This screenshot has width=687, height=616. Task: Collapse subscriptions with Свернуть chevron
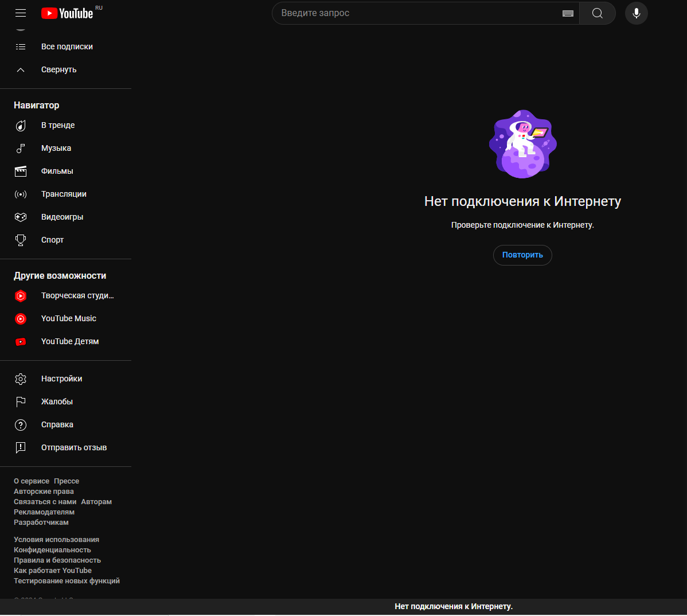tap(21, 69)
